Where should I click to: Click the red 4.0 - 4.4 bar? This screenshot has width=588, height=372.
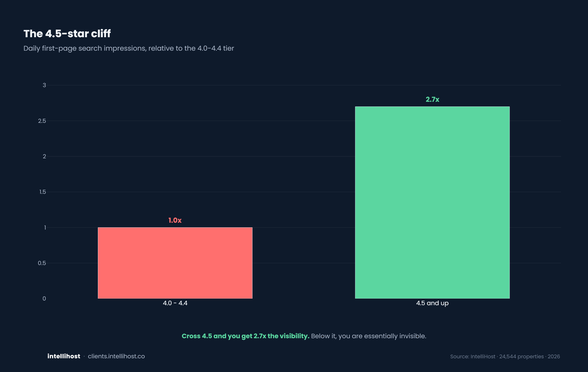point(175,263)
